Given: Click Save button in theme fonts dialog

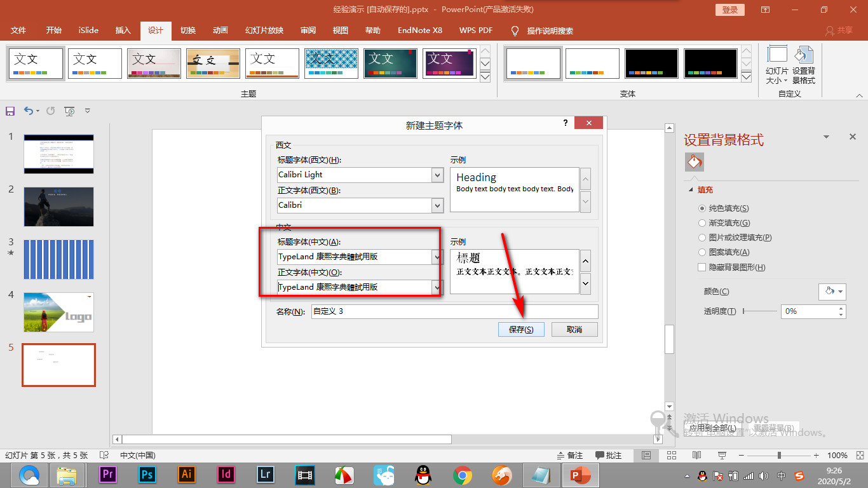Looking at the screenshot, I should click(521, 330).
